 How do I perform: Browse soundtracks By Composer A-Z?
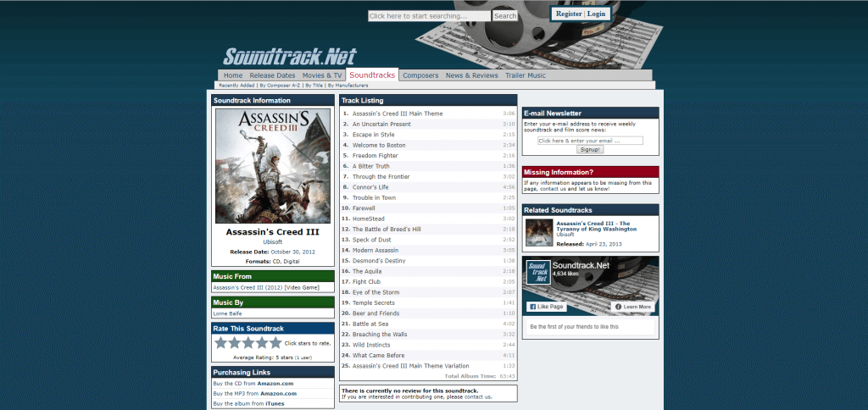[280, 86]
